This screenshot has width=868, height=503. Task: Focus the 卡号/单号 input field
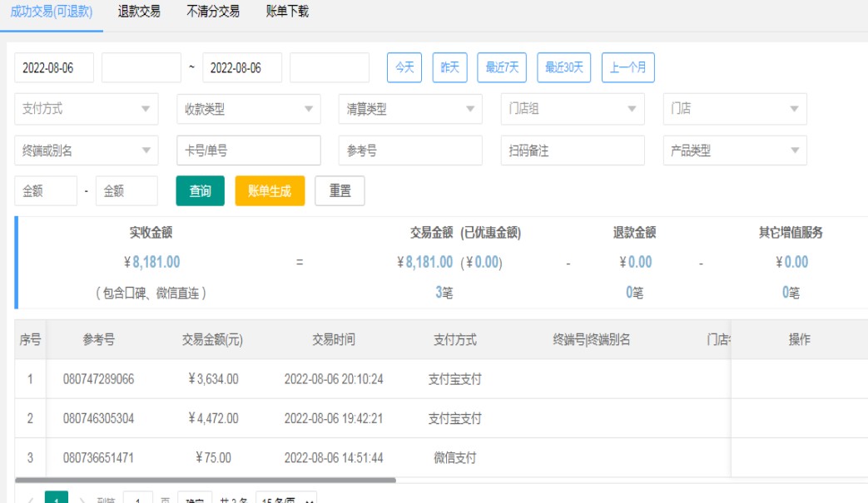pos(248,151)
